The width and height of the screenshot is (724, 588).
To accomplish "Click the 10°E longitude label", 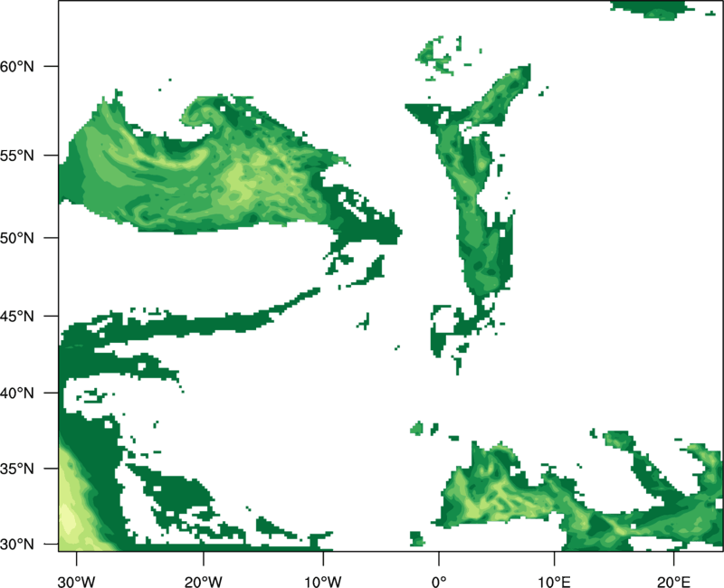I will point(554,582).
